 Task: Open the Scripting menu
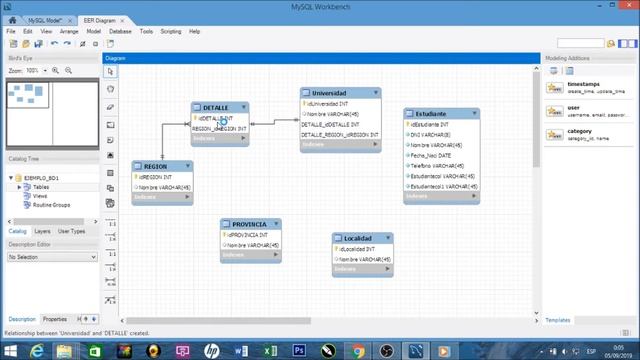point(171,31)
